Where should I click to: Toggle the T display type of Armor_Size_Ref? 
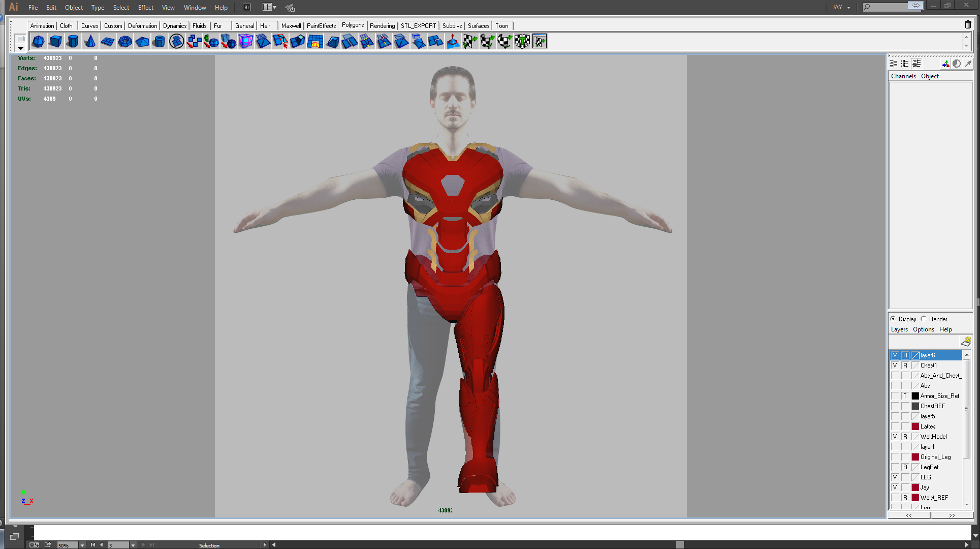point(905,396)
